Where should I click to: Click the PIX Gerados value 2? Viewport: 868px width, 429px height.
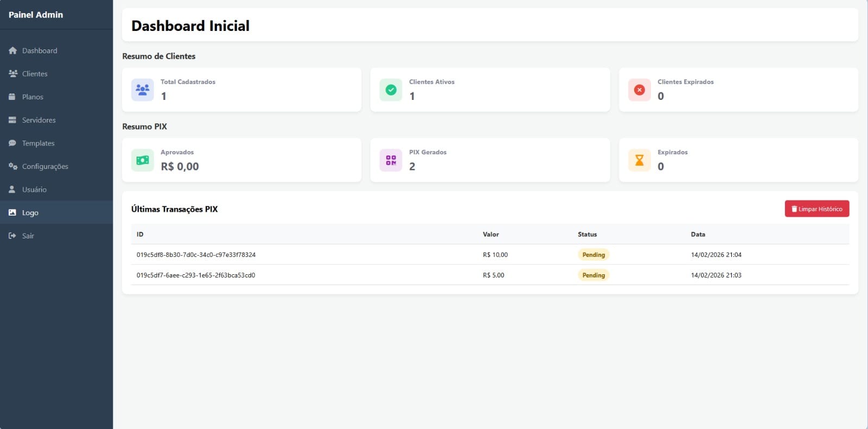(x=412, y=167)
